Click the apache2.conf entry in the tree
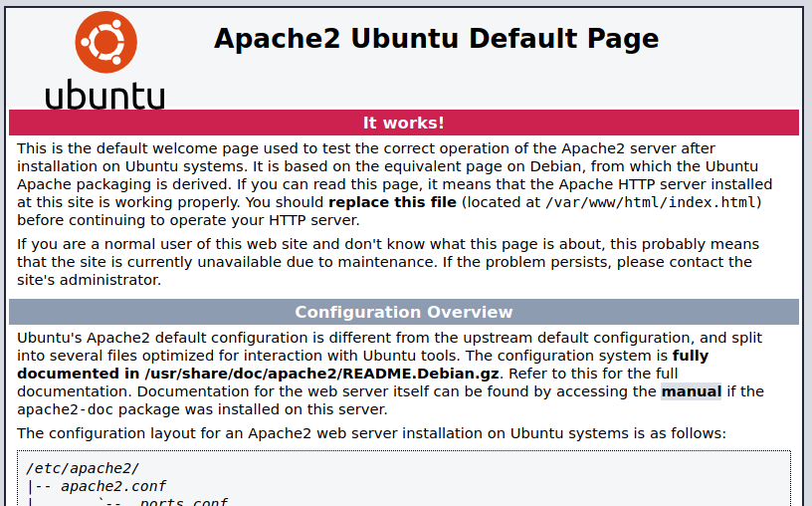Image resolution: width=812 pixels, height=506 pixels. [x=112, y=486]
